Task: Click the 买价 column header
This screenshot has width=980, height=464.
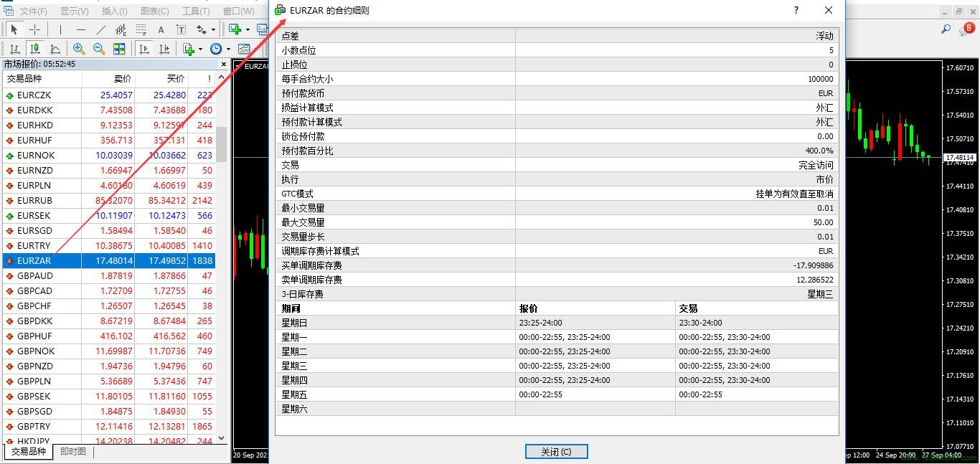Action: coord(161,79)
